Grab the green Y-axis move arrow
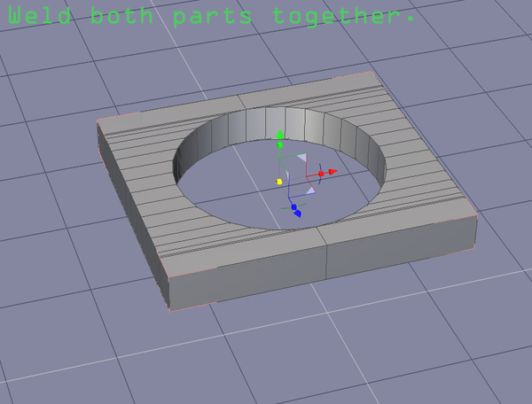This screenshot has height=404, width=532. (x=280, y=135)
